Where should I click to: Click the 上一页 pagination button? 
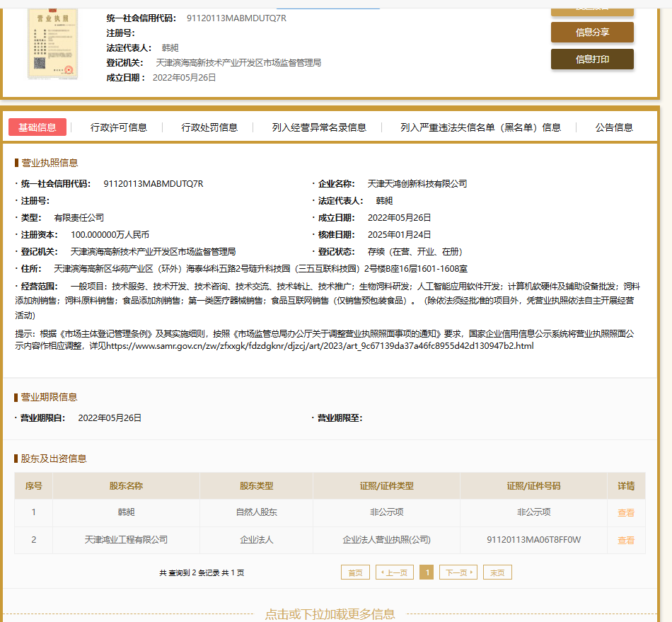click(x=394, y=572)
